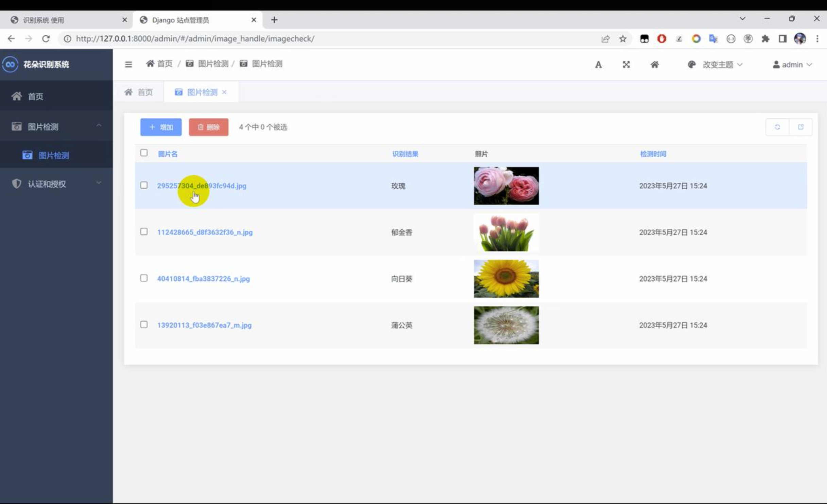Click the home icon in top toolbar
Viewport: 827px width, 504px height.
[654, 65]
